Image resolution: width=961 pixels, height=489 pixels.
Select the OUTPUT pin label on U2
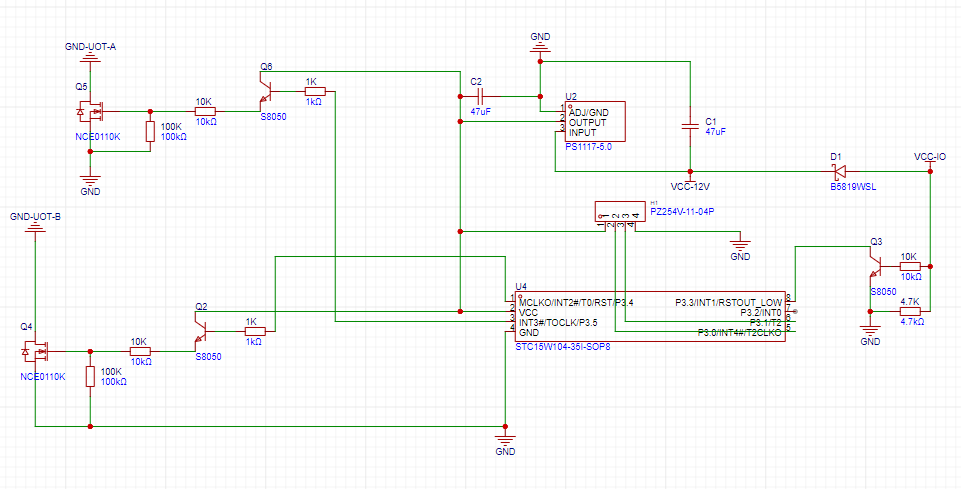point(587,123)
